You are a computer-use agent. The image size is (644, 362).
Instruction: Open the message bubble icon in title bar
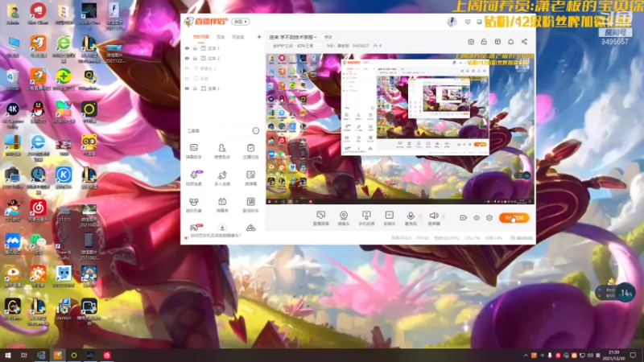coord(468,22)
